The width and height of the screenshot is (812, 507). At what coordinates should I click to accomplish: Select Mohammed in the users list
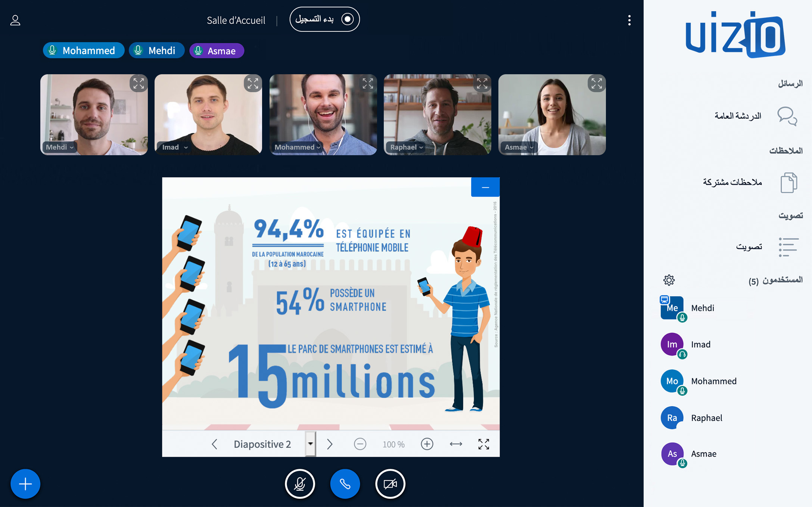(713, 381)
